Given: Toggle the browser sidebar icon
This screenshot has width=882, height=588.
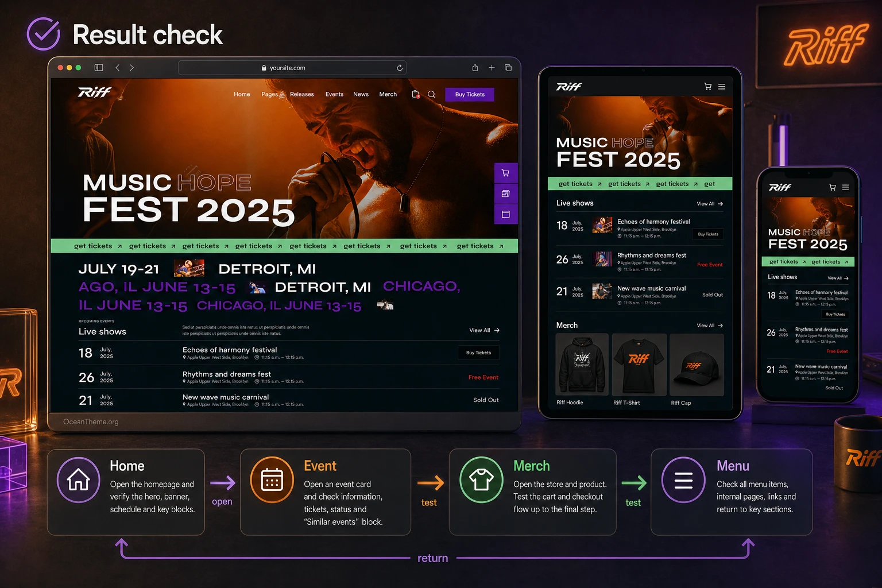Looking at the screenshot, I should tap(99, 68).
